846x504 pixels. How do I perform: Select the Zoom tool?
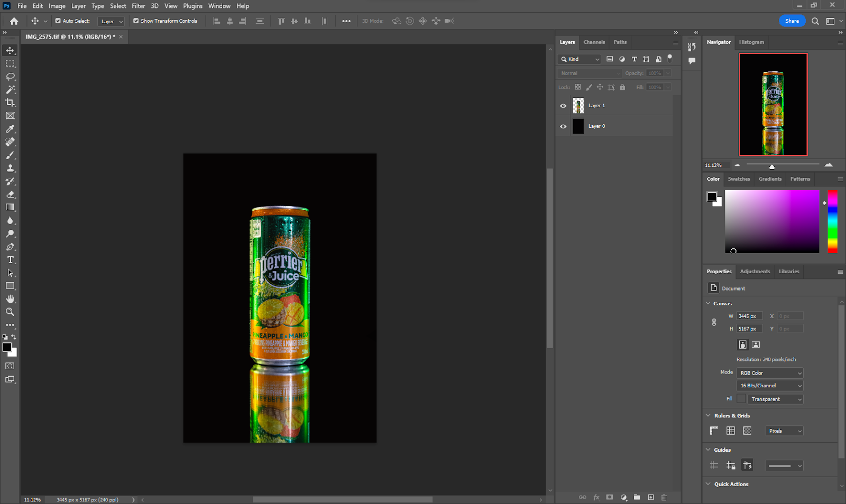point(10,312)
